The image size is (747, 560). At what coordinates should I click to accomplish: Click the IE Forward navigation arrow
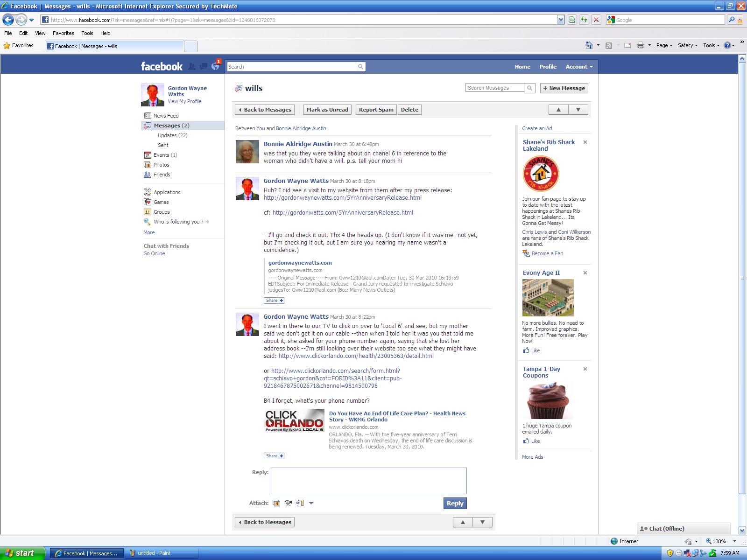pyautogui.click(x=21, y=20)
